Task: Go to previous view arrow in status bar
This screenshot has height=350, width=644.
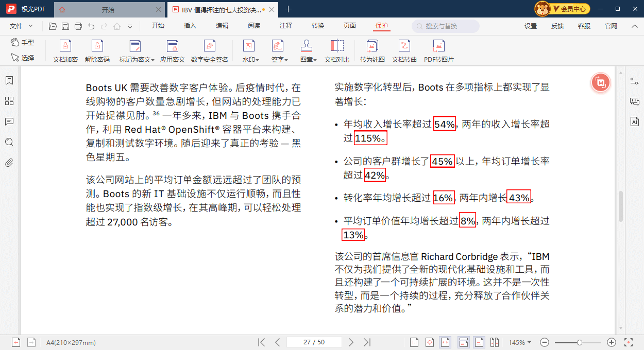Action: coord(16,342)
